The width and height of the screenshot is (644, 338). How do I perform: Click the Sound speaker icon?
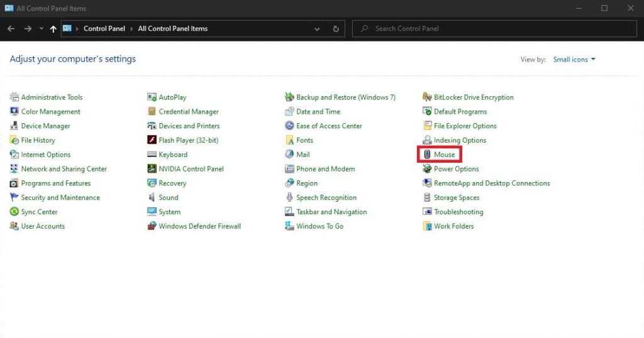[152, 198]
